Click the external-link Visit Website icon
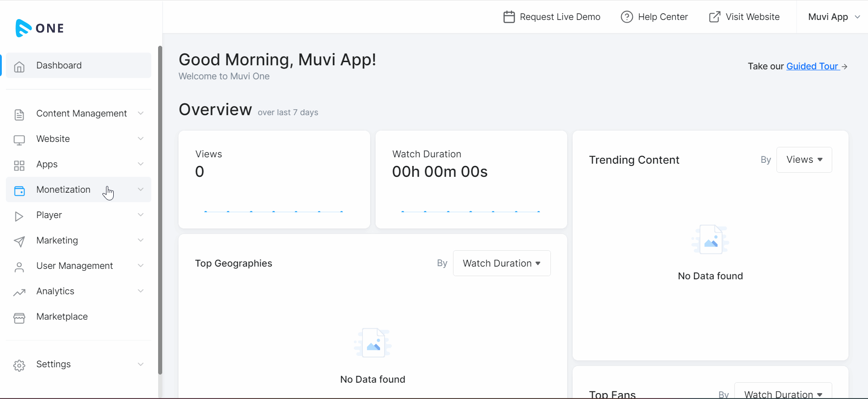 click(x=715, y=17)
